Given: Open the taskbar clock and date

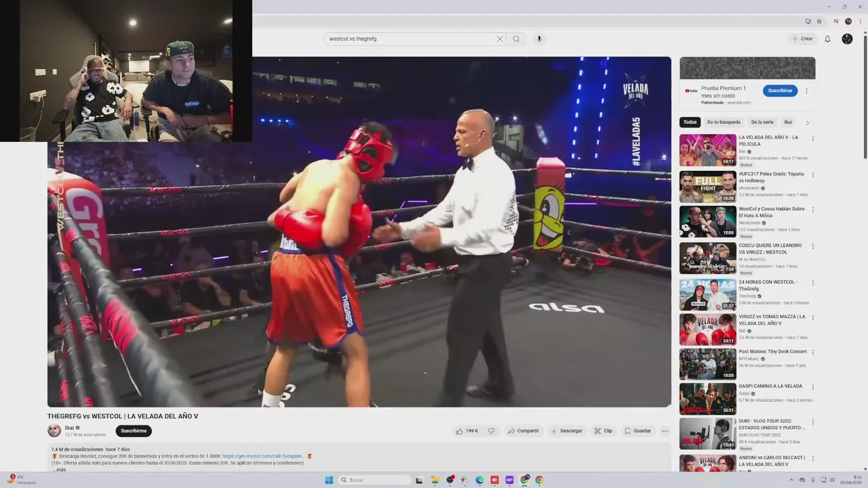Looking at the screenshot, I should [x=851, y=480].
